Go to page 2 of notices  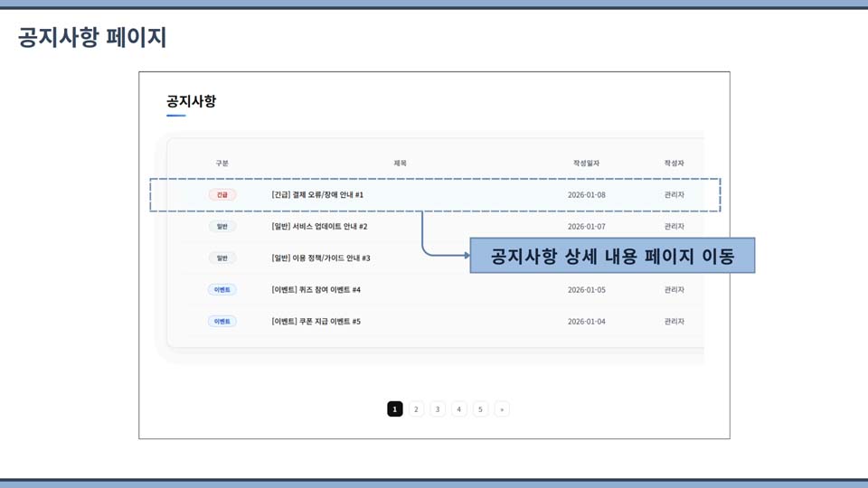416,409
